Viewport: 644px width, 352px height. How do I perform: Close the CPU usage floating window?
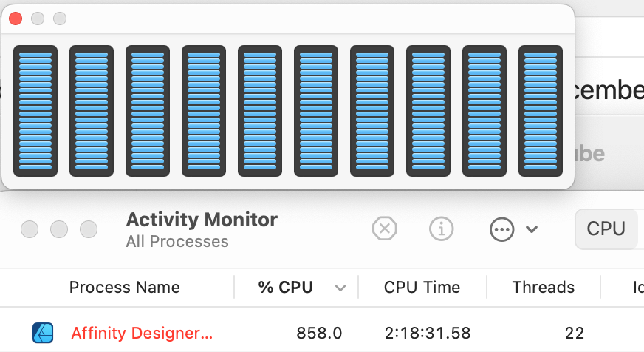(x=16, y=18)
